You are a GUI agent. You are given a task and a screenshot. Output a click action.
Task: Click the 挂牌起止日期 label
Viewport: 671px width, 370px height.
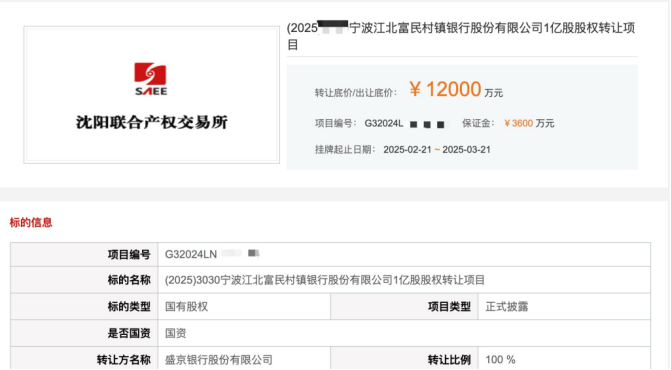(345, 150)
